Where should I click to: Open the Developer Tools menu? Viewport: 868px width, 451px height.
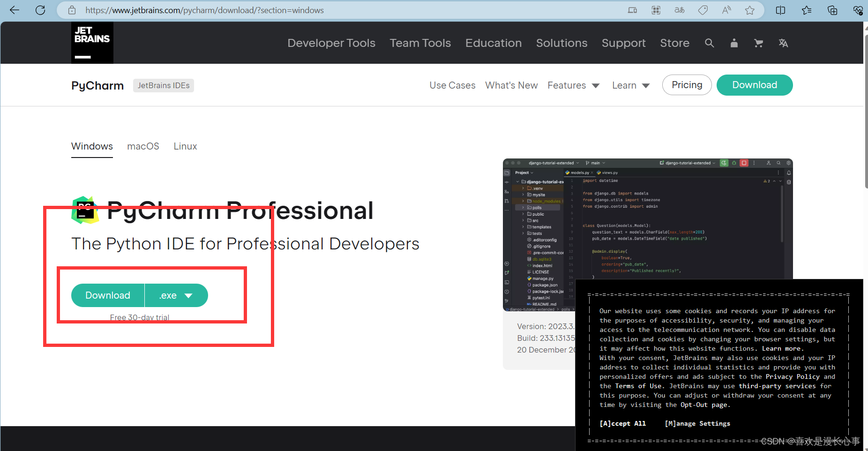click(331, 43)
